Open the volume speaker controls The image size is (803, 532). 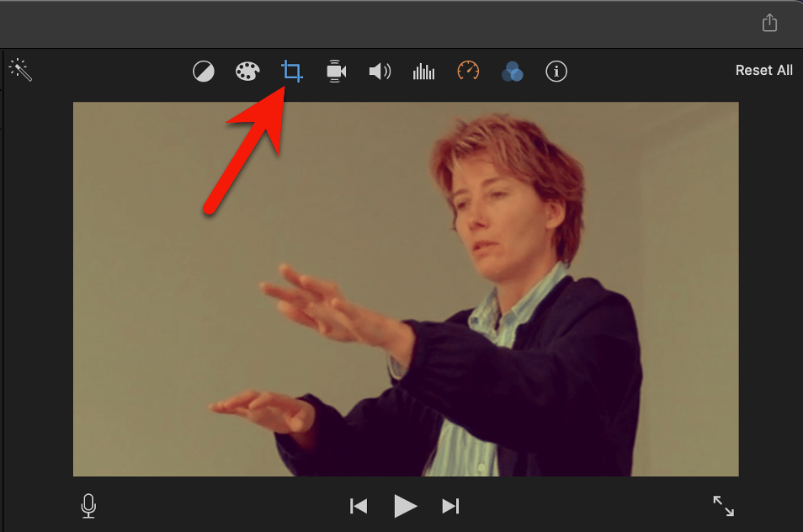[x=380, y=72]
